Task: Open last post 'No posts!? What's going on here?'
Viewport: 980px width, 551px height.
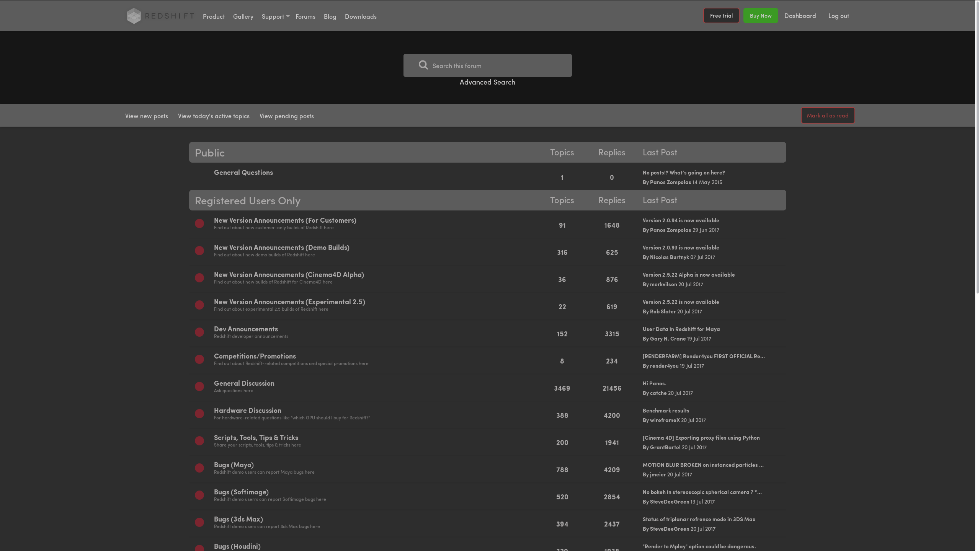Action: [684, 173]
